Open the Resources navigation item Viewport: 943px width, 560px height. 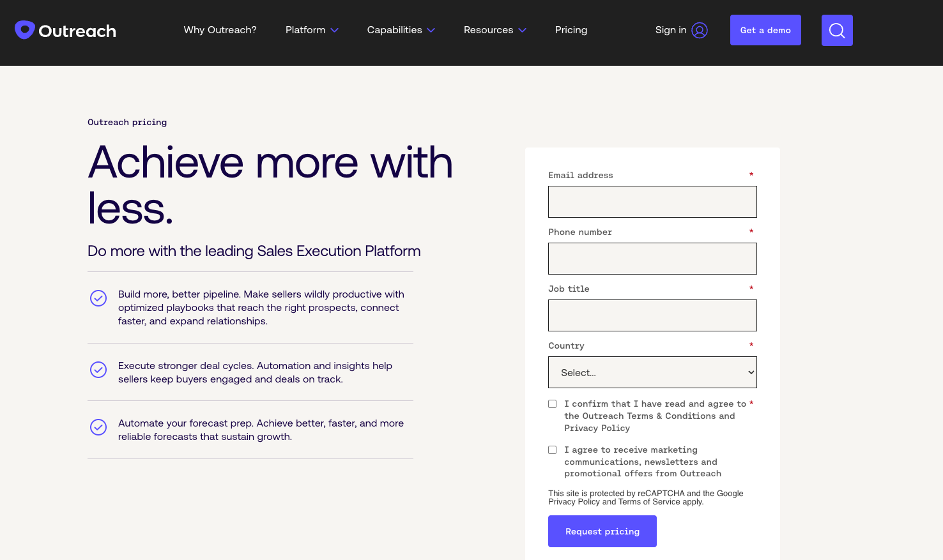(488, 30)
